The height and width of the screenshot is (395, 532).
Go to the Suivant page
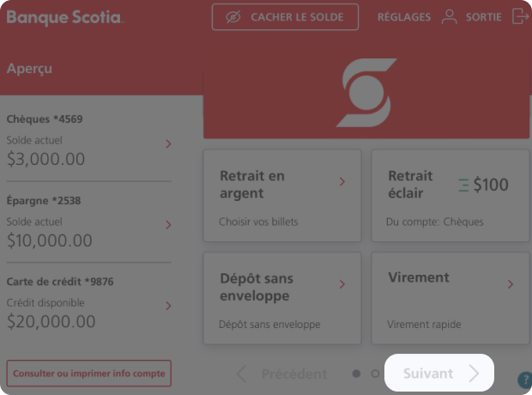[x=439, y=373]
